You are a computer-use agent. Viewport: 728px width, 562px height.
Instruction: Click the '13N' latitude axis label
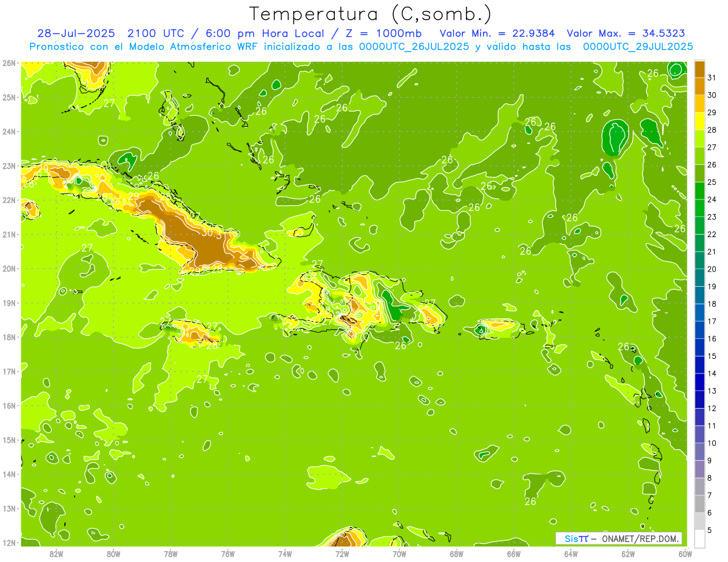coord(8,508)
